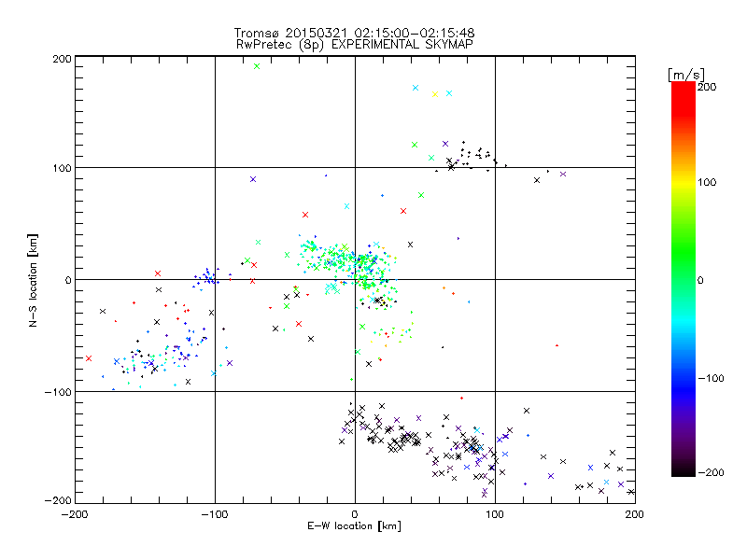Click the x-axis tick label '200'
This screenshot has height=560, width=747.
[635, 514]
